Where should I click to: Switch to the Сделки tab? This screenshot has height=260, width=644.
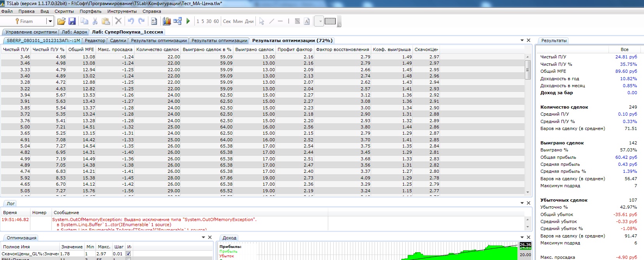click(118, 40)
